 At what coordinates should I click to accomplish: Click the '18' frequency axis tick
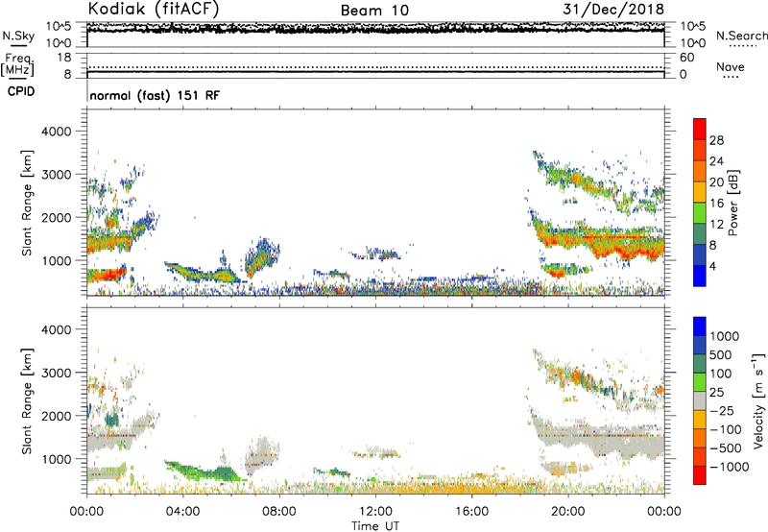[64, 58]
